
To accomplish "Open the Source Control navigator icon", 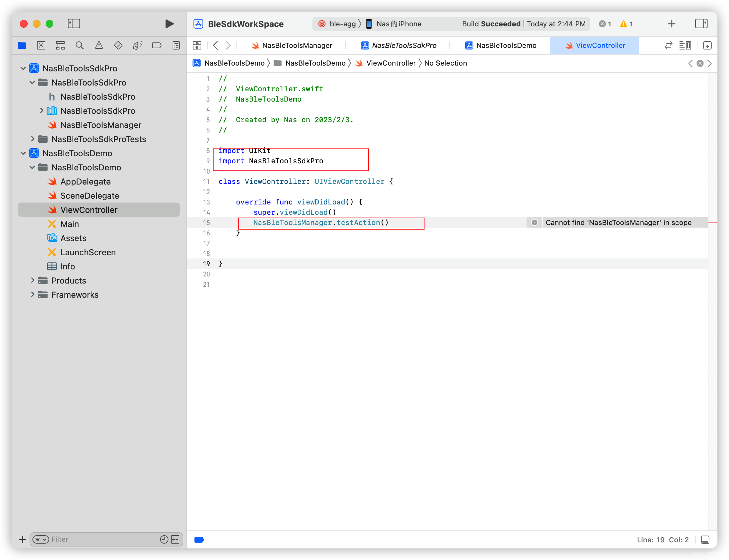I will click(41, 45).
